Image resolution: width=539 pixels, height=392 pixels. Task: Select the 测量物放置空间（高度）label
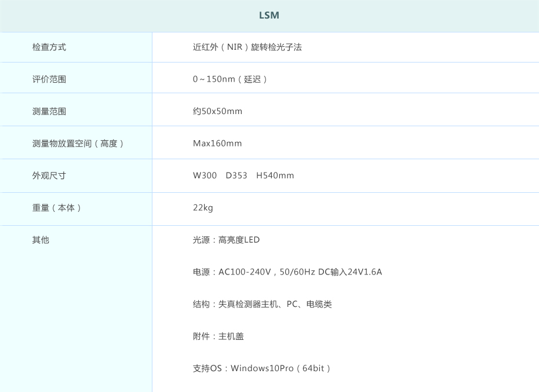[x=78, y=144]
